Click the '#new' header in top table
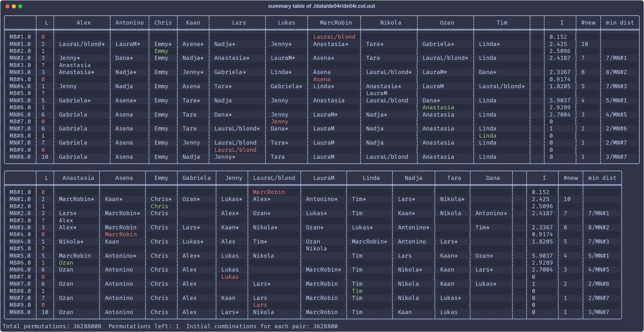This screenshot has height=332, width=644. coord(588,23)
